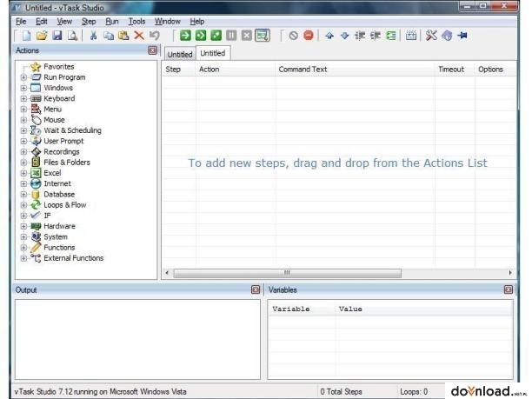This screenshot has width=532, height=399.
Task: Open the View menu
Action: pos(64,22)
